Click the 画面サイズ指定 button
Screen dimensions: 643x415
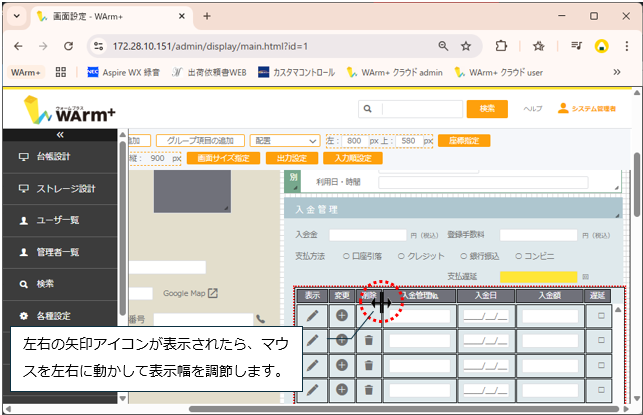click(x=223, y=158)
